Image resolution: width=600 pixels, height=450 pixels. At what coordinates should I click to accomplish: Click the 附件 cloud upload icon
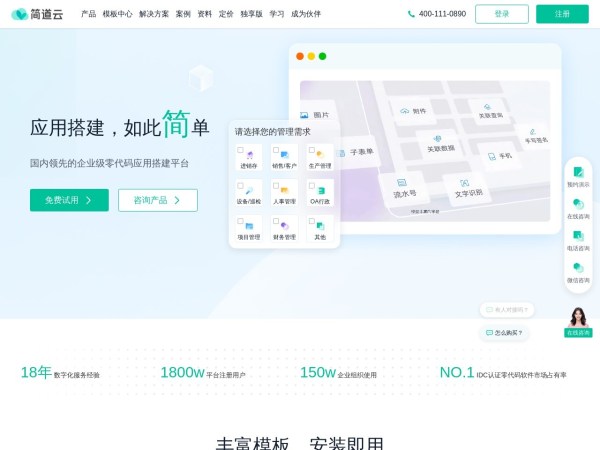(405, 111)
